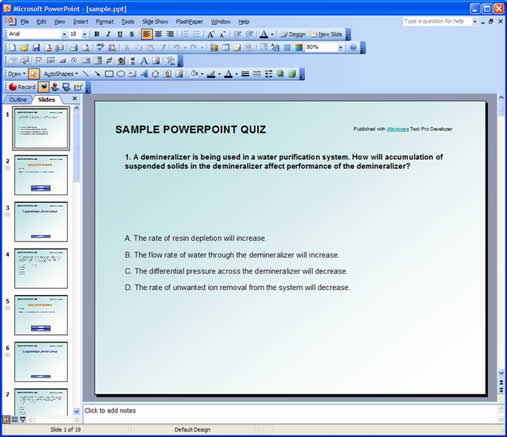Open the Slide Show menu
Viewport: 507px width, 437px height.
[155, 22]
